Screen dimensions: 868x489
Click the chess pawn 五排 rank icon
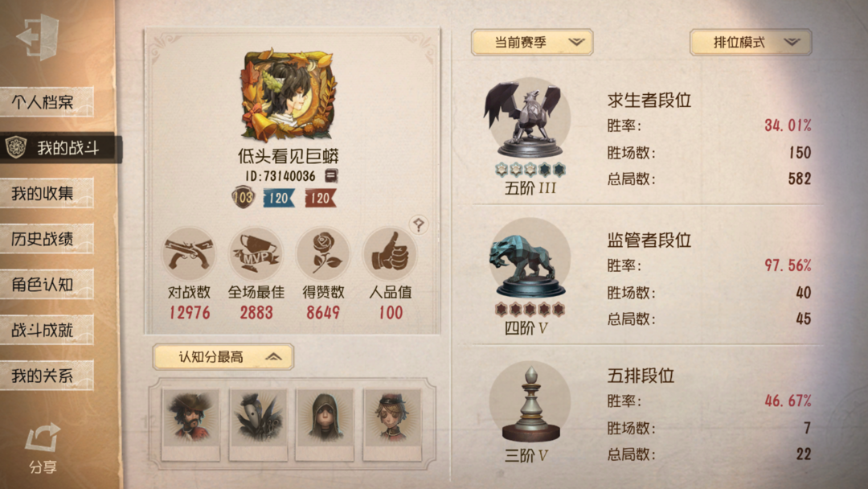coord(530,403)
